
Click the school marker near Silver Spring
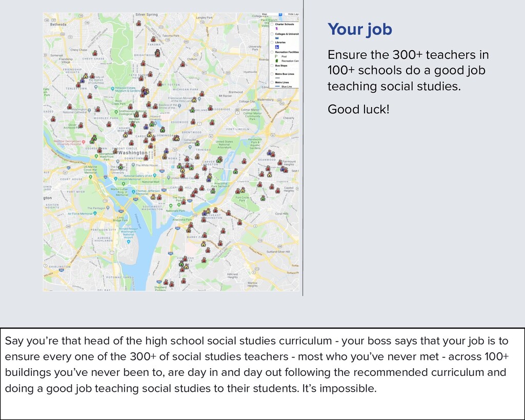click(x=138, y=23)
